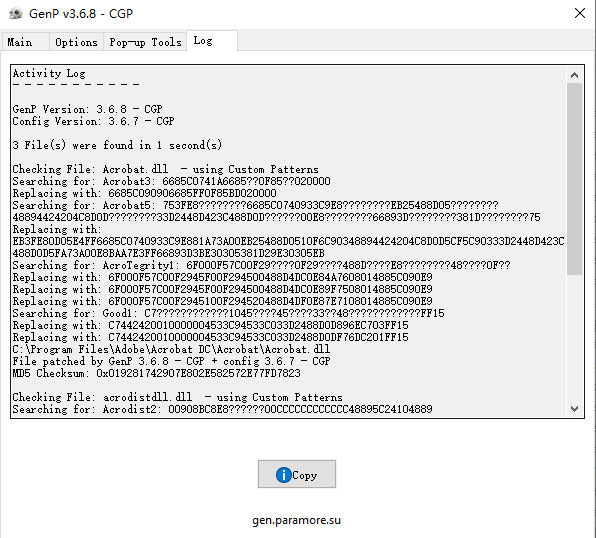
Task: Click the log scrollbar thumb
Action: click(x=574, y=179)
